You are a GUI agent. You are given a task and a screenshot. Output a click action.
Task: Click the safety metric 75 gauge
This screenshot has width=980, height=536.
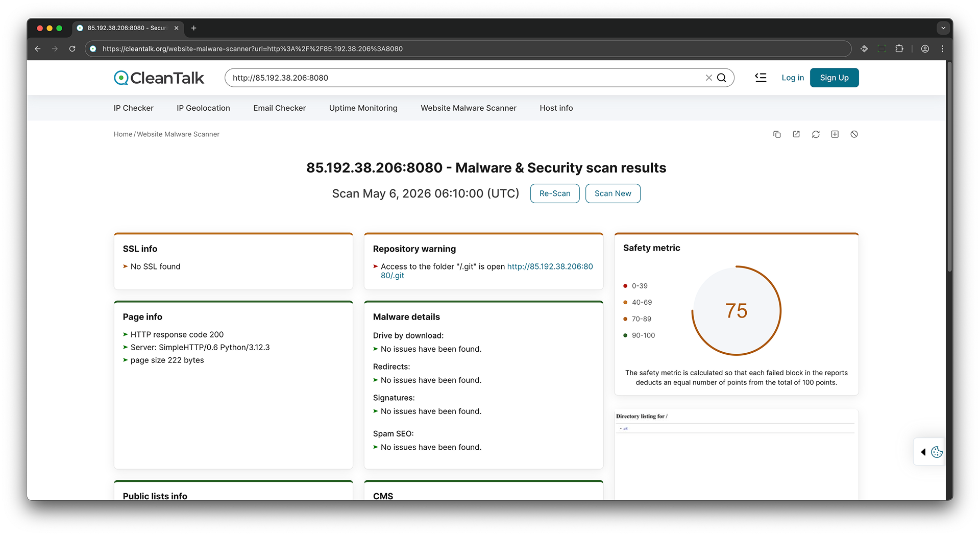coord(737,310)
